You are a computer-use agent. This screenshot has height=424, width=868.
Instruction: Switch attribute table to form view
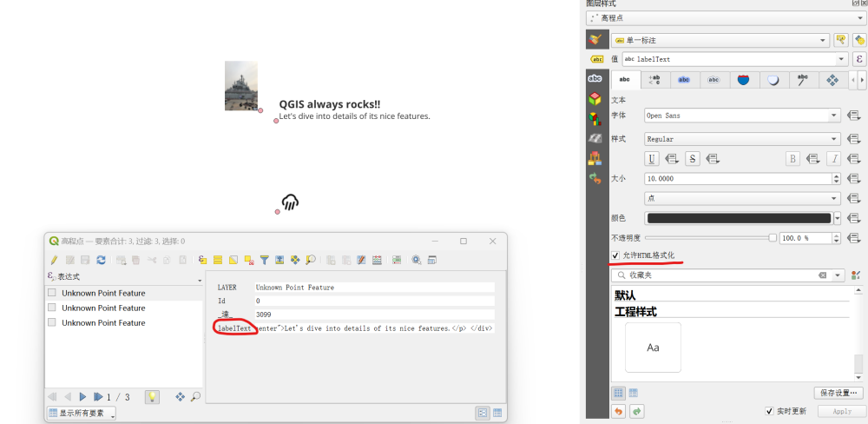[x=482, y=413]
